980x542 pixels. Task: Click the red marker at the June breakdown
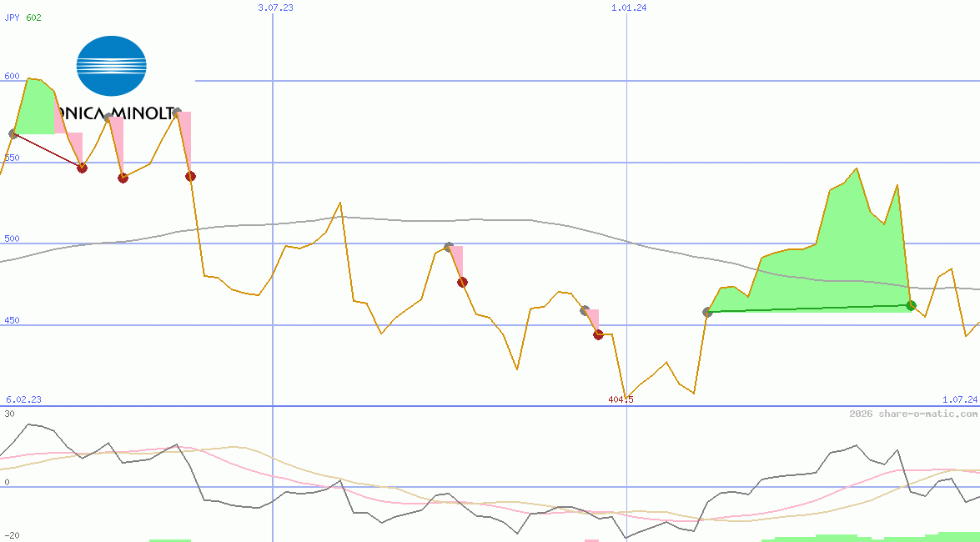189,176
